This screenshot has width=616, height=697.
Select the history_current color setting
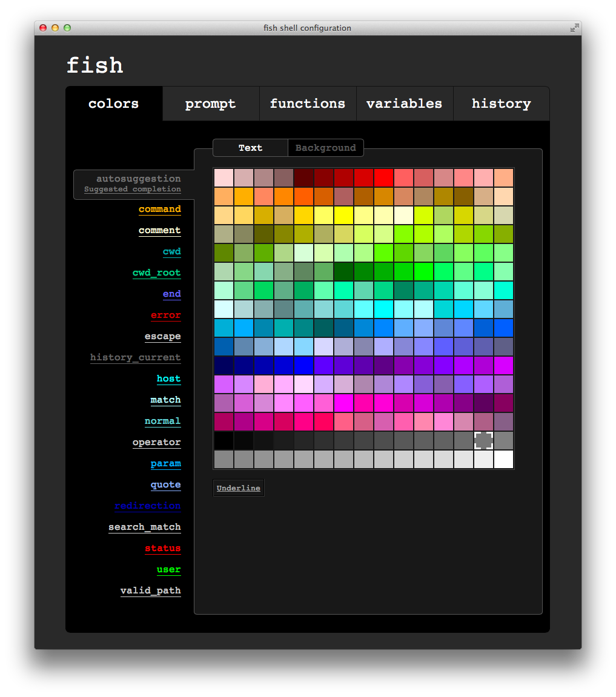[135, 357]
